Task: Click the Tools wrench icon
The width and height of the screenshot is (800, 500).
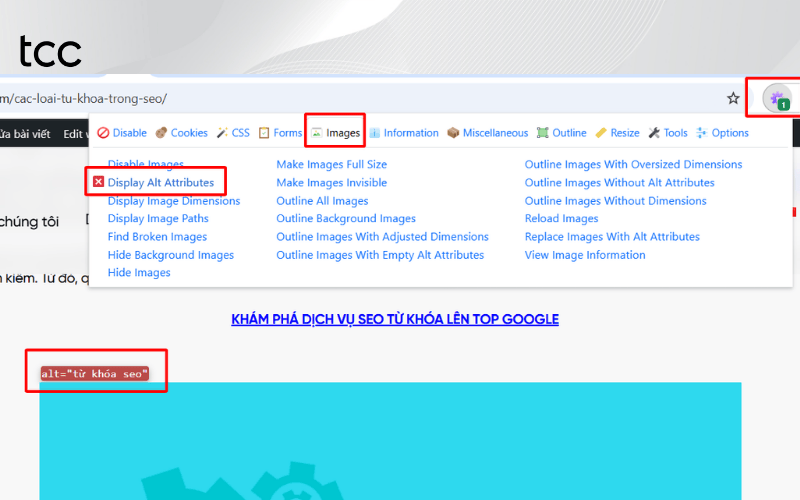Action: tap(654, 133)
